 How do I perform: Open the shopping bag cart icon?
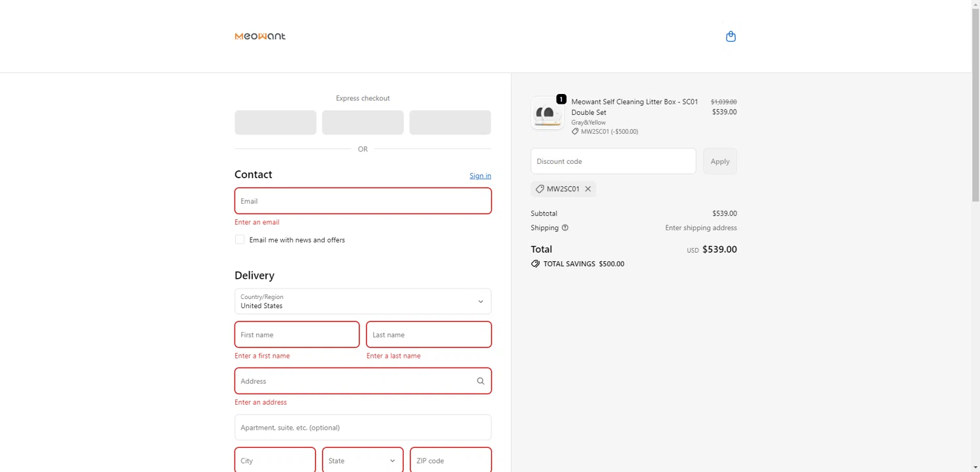pos(731,37)
